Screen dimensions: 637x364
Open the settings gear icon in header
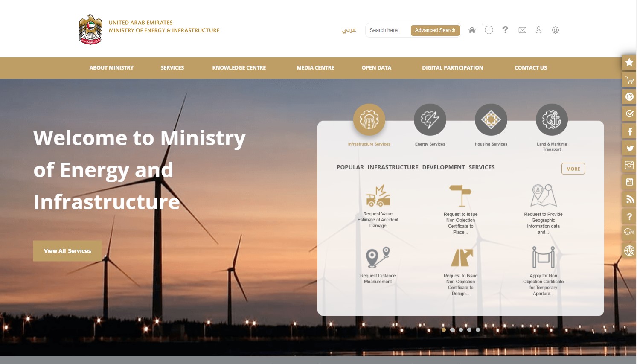[x=555, y=30]
